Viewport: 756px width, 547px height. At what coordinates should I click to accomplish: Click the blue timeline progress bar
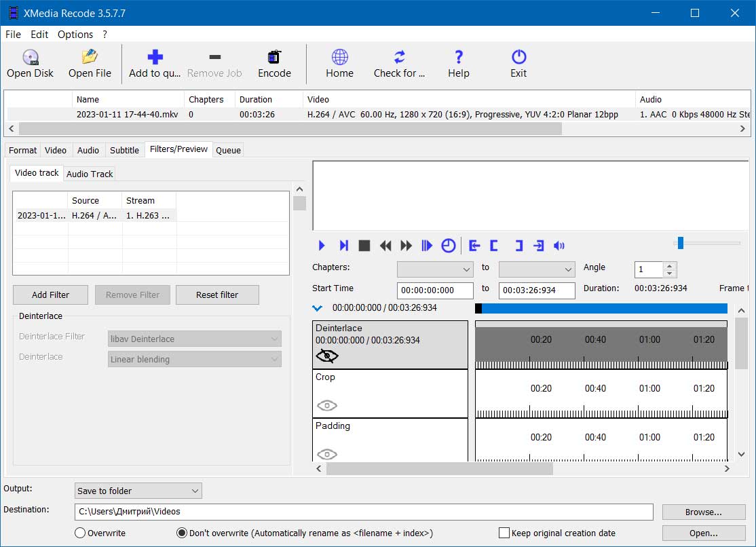(601, 308)
